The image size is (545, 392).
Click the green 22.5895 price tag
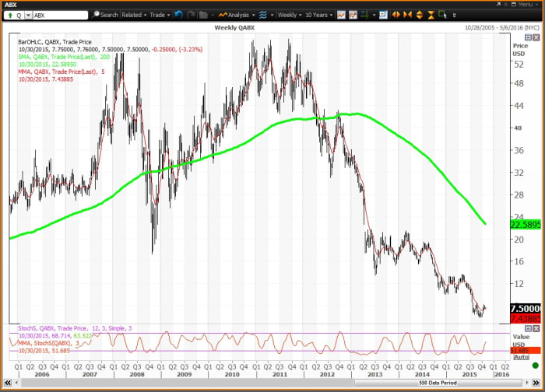pyautogui.click(x=526, y=224)
